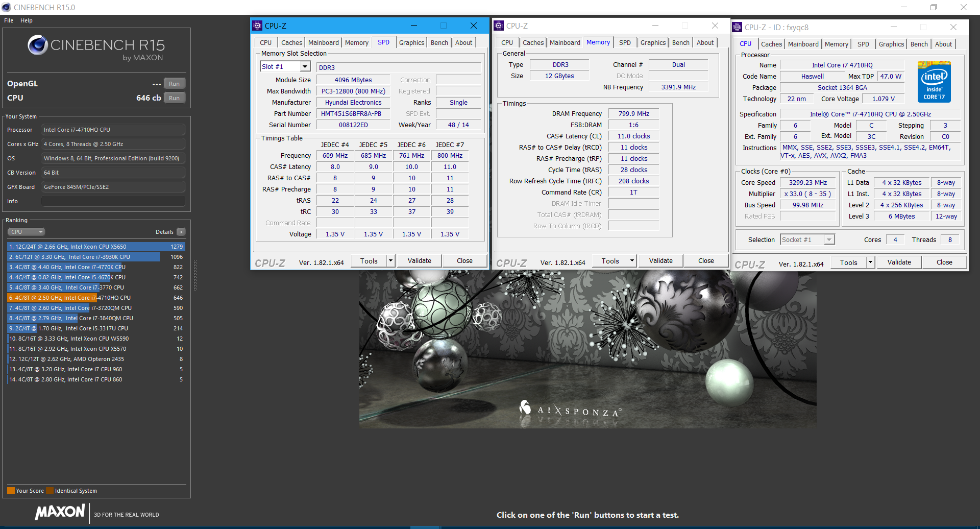Click Close button in fxyqc8 CPU-Z window
The width and height of the screenshot is (980, 529).
944,262
